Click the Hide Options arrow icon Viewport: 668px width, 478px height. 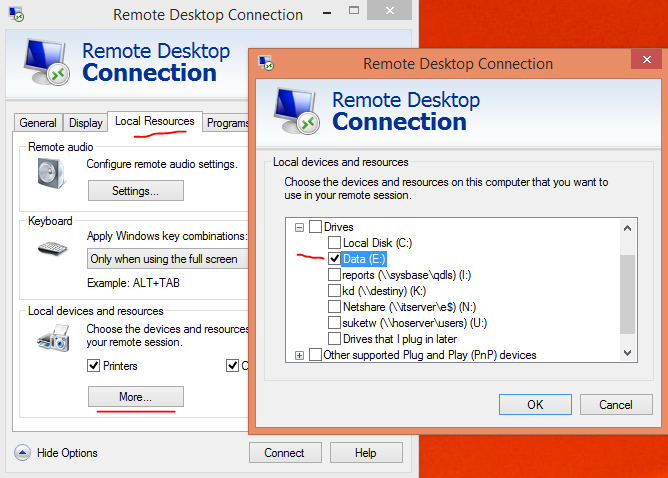(22, 452)
